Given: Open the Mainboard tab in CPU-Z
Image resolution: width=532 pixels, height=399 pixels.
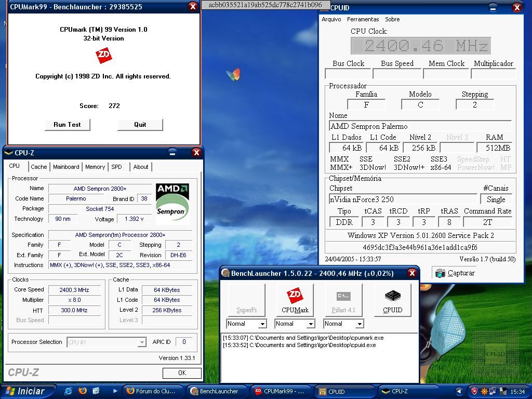Looking at the screenshot, I should click(66, 167).
